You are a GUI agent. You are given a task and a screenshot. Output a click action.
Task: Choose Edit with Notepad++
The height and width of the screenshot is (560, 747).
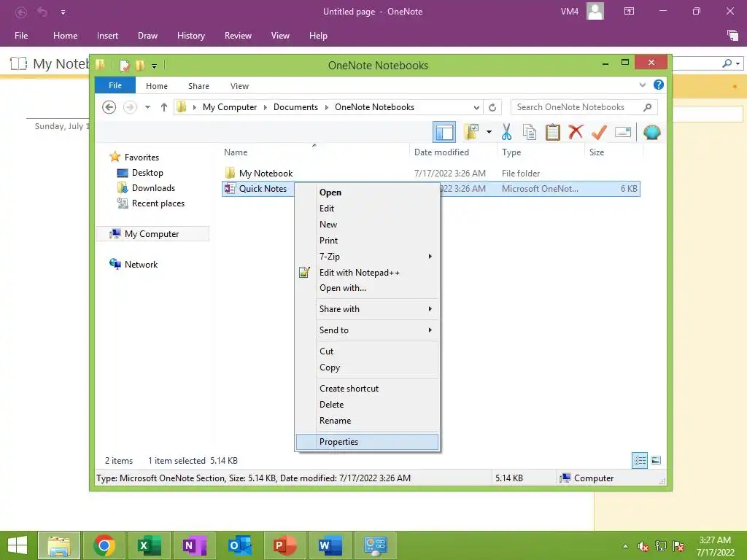click(x=367, y=273)
